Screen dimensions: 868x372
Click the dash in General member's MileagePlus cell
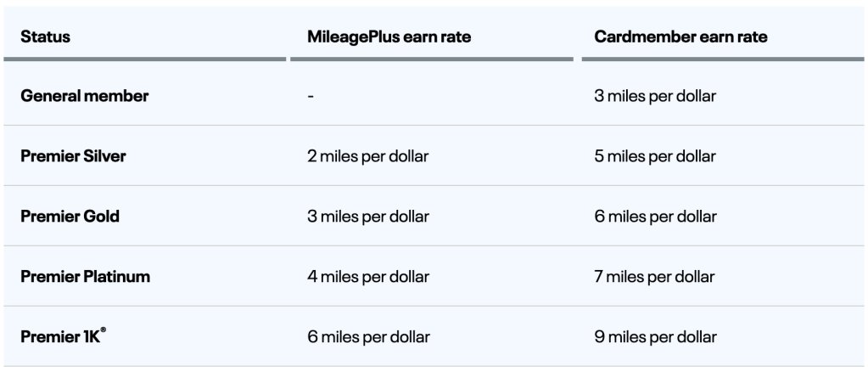311,96
